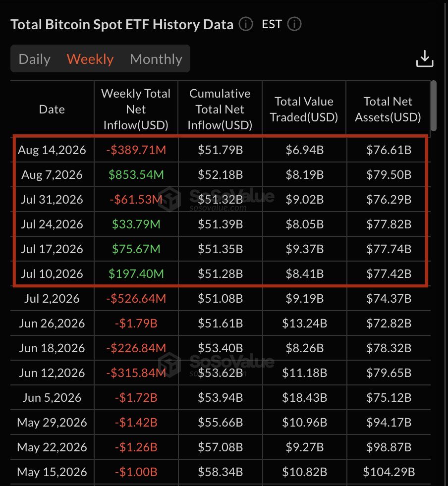
Task: Click the Cumulative Total Net Inflow header
Action: tap(220, 109)
